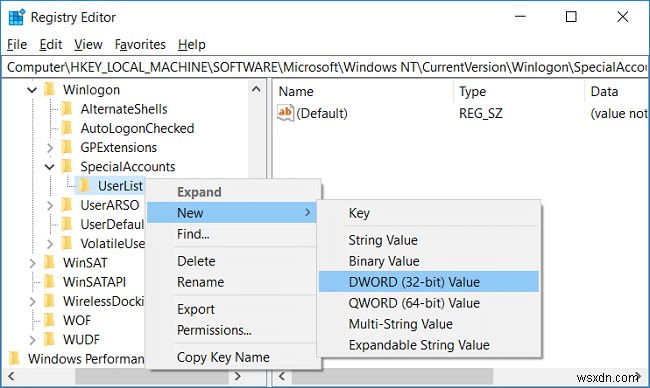The height and width of the screenshot is (388, 650).
Task: Select DWORD (32-bit) Value in submenu
Action: tap(429, 282)
